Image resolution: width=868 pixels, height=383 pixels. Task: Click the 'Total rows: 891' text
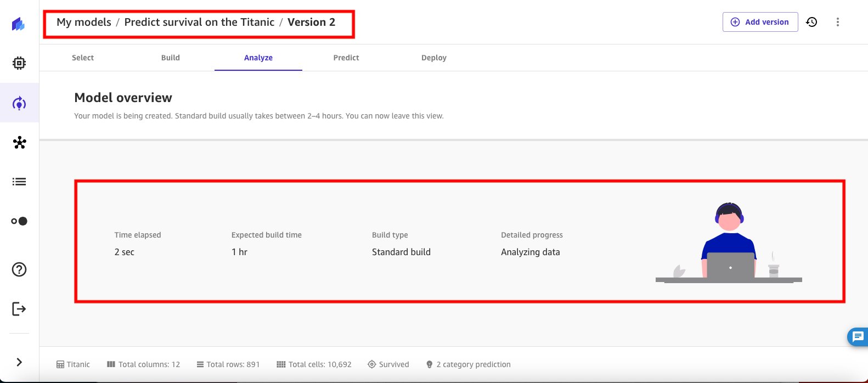[233, 364]
